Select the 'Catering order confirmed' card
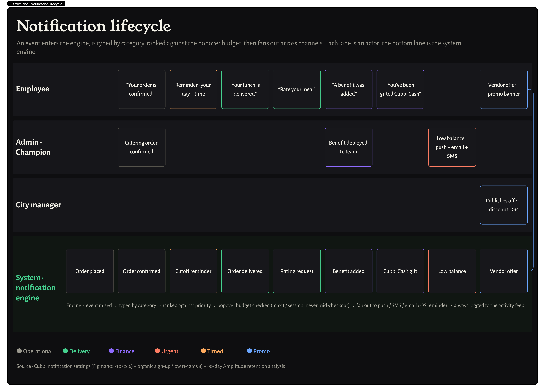545x392 pixels. (x=141, y=147)
